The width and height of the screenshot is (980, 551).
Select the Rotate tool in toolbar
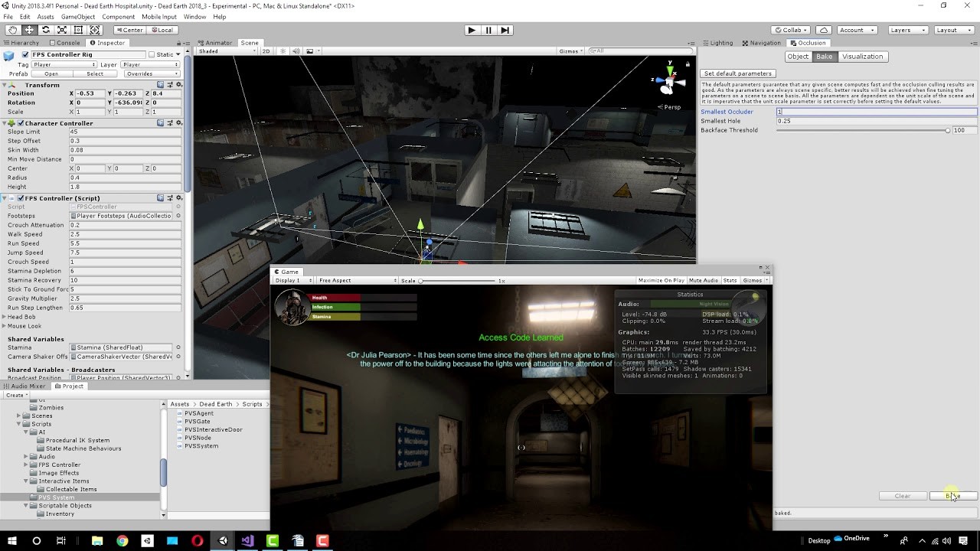(45, 30)
